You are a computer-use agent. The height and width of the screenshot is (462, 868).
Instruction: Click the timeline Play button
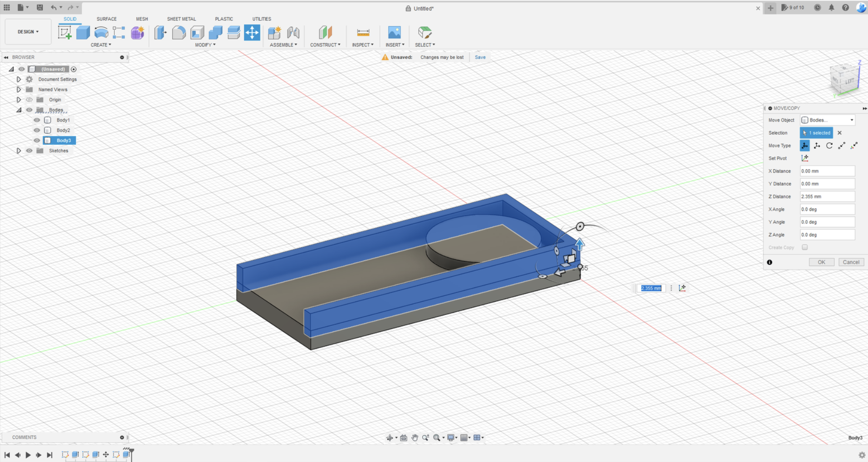pyautogui.click(x=28, y=455)
